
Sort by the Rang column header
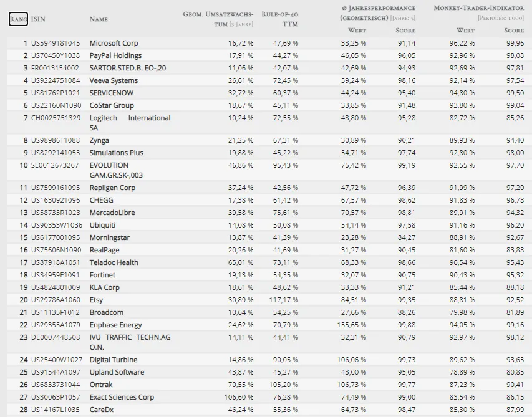(18, 19)
